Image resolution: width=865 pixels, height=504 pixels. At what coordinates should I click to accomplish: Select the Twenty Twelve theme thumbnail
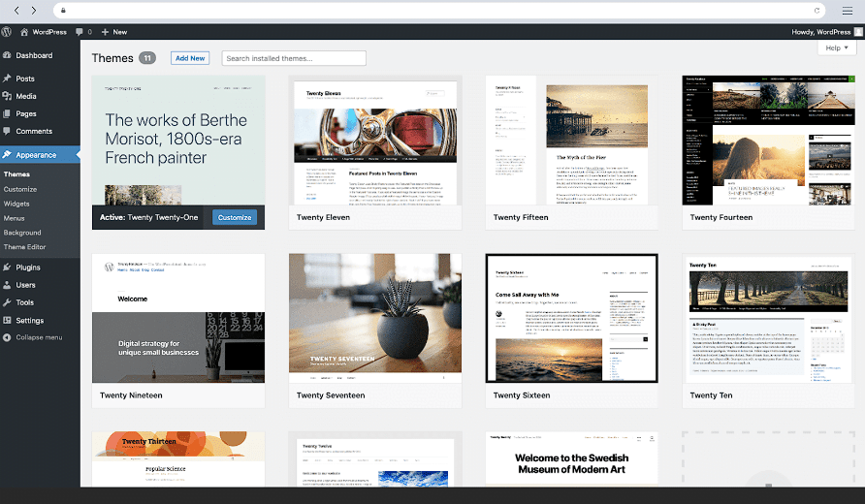coord(375,458)
